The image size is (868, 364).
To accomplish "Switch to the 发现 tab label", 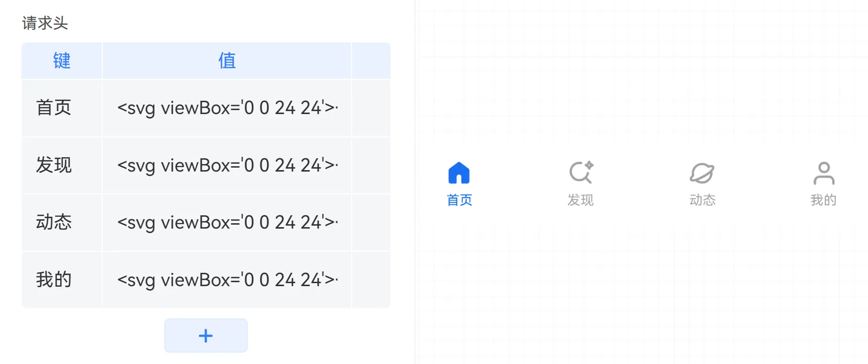I will [580, 200].
